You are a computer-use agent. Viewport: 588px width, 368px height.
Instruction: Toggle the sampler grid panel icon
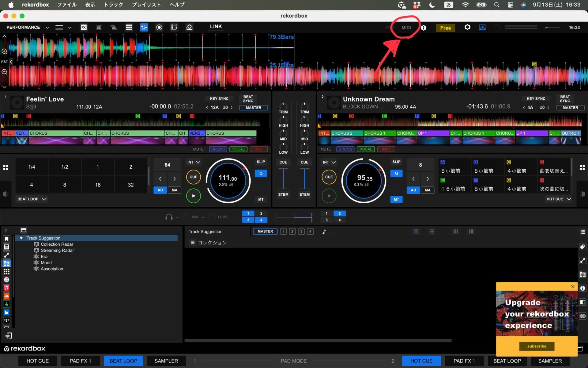click(129, 28)
